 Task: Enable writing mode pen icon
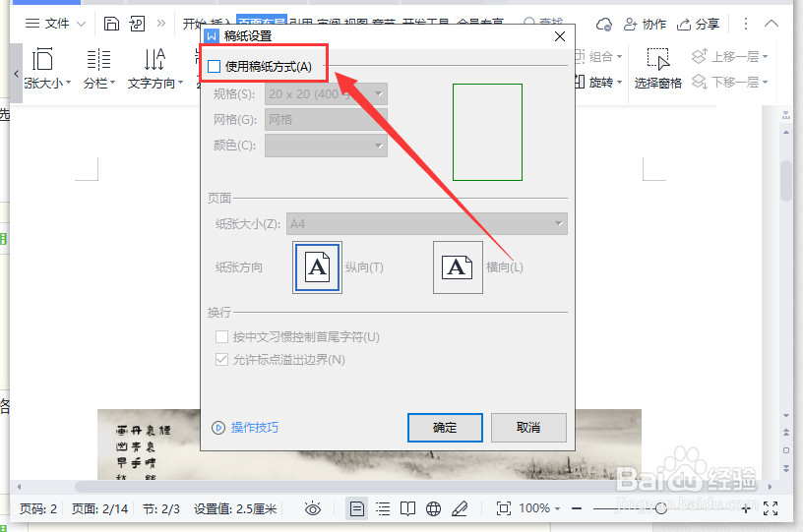tap(460, 508)
